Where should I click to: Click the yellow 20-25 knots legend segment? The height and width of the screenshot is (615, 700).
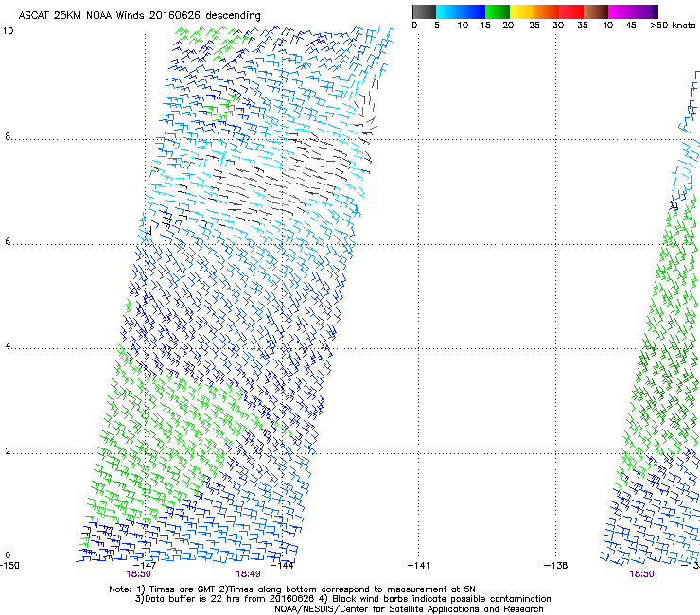click(522, 11)
